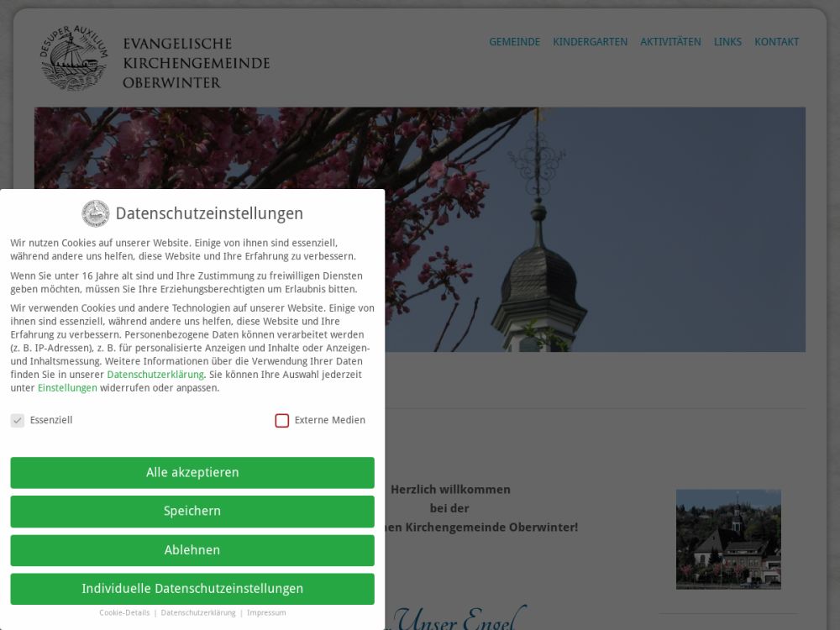Click the Einstellungen link in cookie text
840x630 pixels.
[x=67, y=388]
